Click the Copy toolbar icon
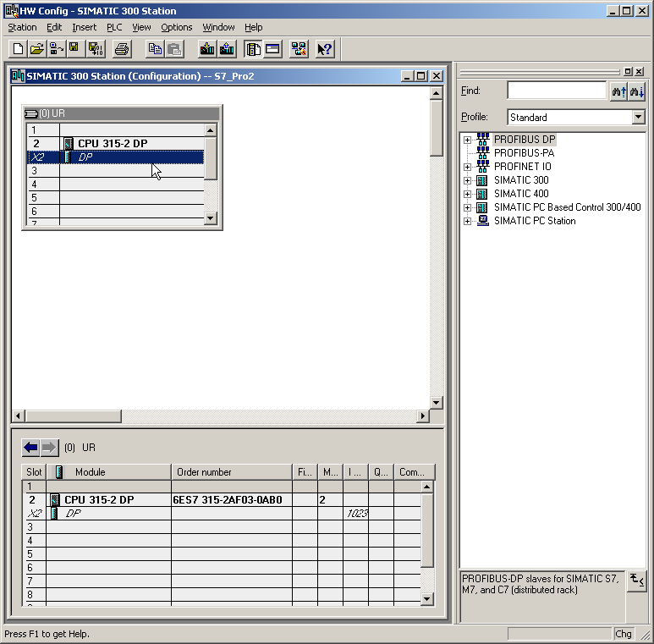 (x=155, y=49)
